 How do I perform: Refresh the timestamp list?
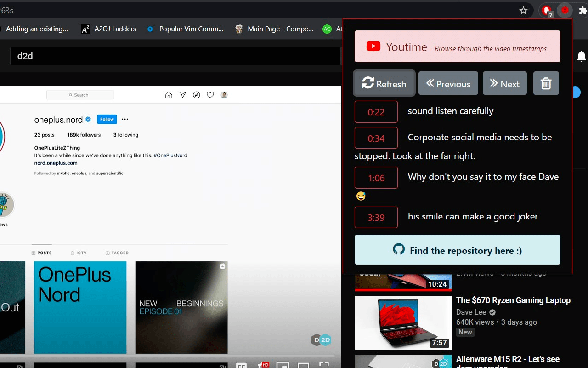pos(384,83)
